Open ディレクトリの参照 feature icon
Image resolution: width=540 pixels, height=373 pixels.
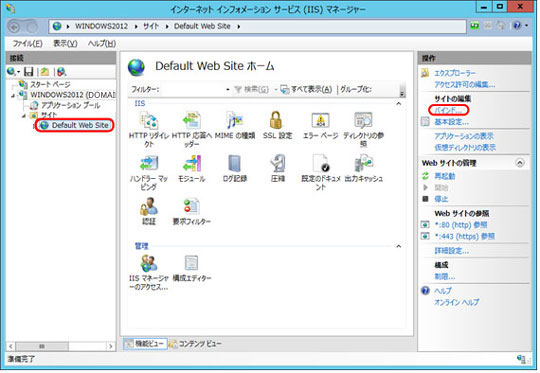point(363,121)
